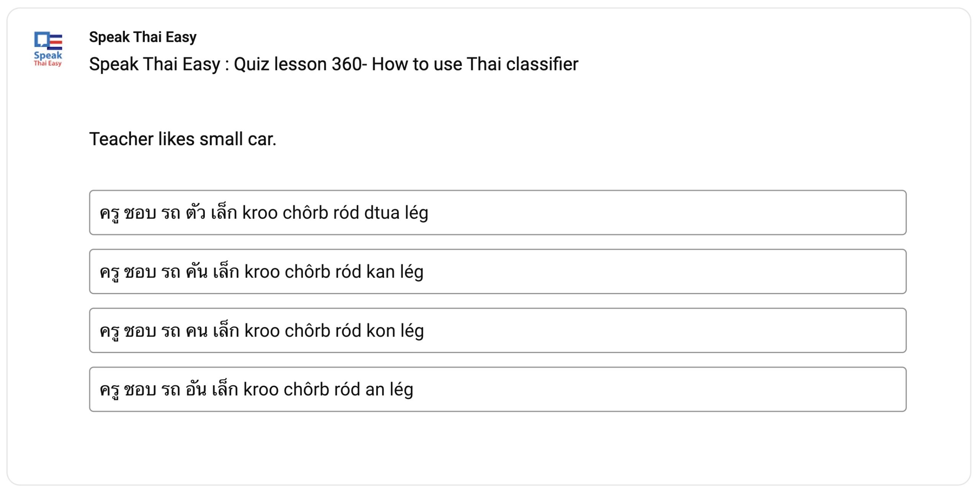Click 'Speak' word in the logo

click(x=48, y=55)
